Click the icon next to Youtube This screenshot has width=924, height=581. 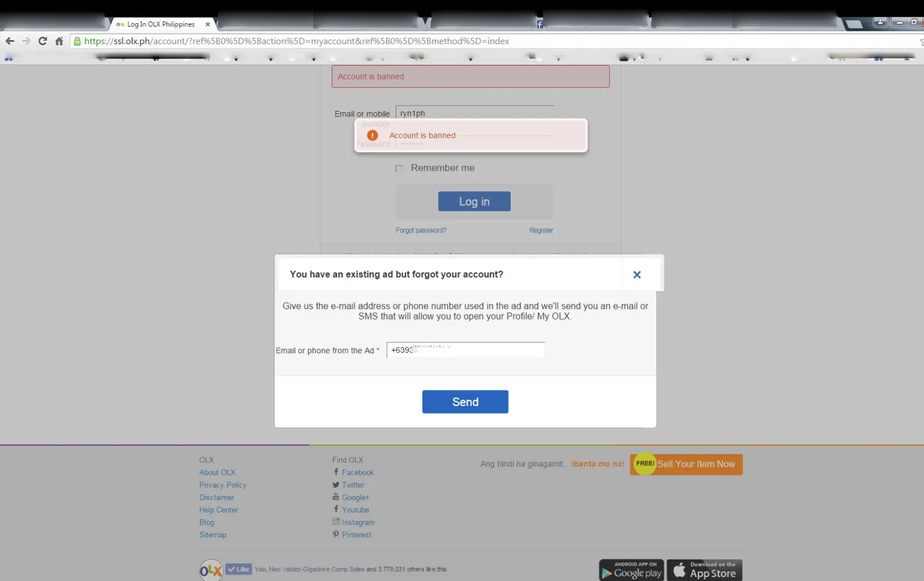click(x=336, y=509)
